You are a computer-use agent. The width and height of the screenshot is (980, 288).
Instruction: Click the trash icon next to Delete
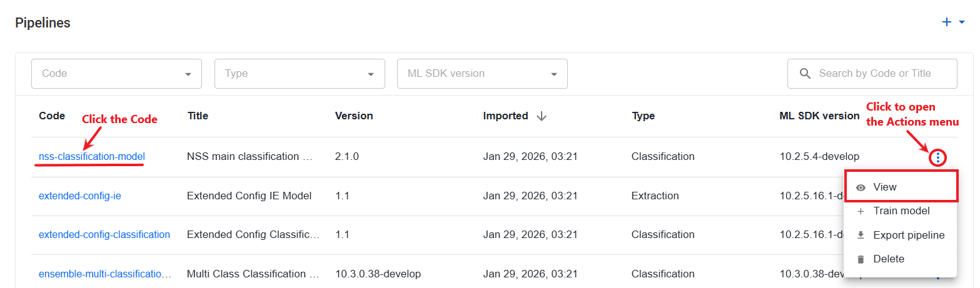(x=861, y=259)
